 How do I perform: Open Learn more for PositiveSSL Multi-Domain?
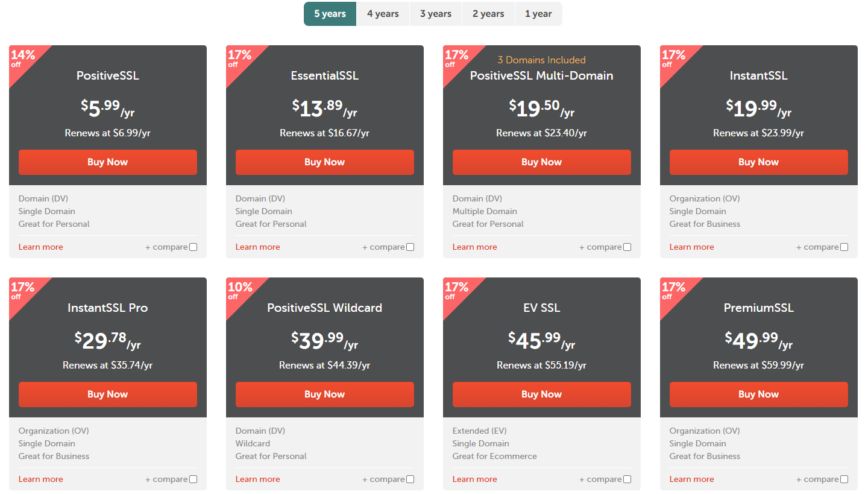475,247
